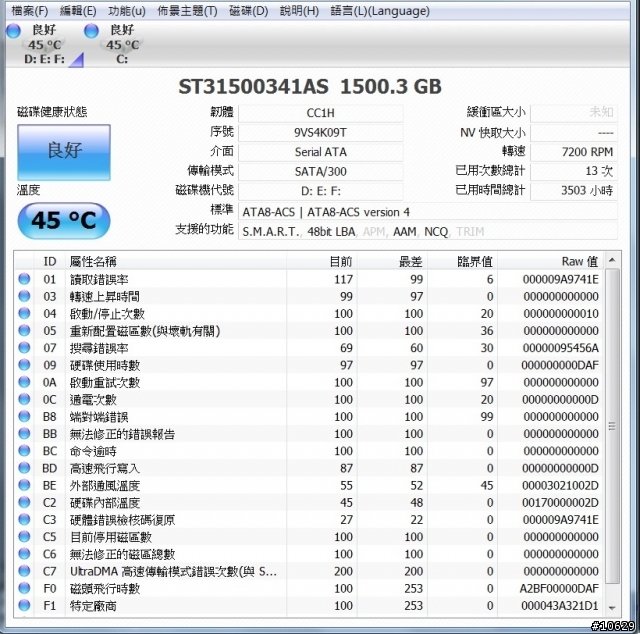Click the standard field ATA8-ACS version 4
This screenshot has width=640, height=634.
pos(427,212)
